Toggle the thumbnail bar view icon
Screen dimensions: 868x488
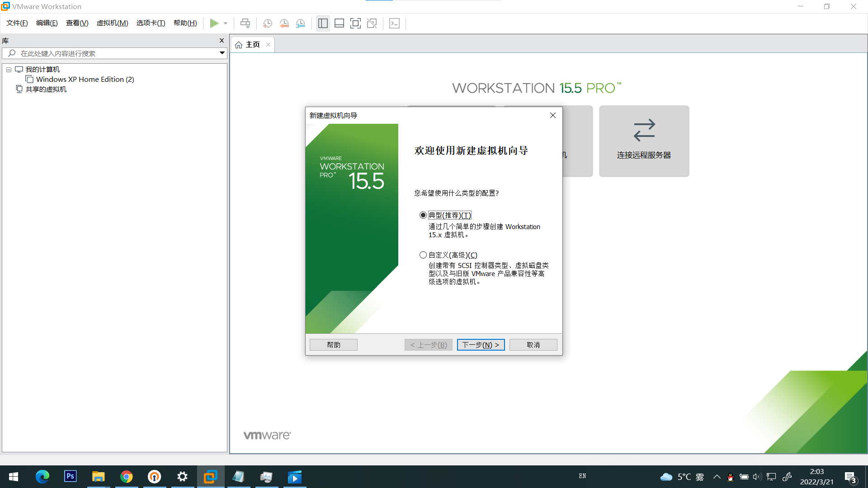tap(339, 23)
